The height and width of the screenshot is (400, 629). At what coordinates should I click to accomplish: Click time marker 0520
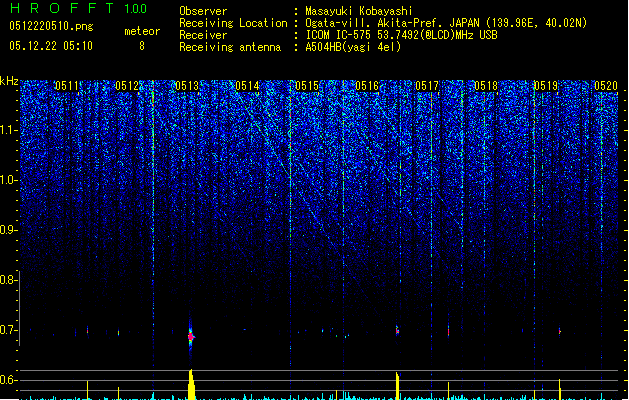(606, 86)
